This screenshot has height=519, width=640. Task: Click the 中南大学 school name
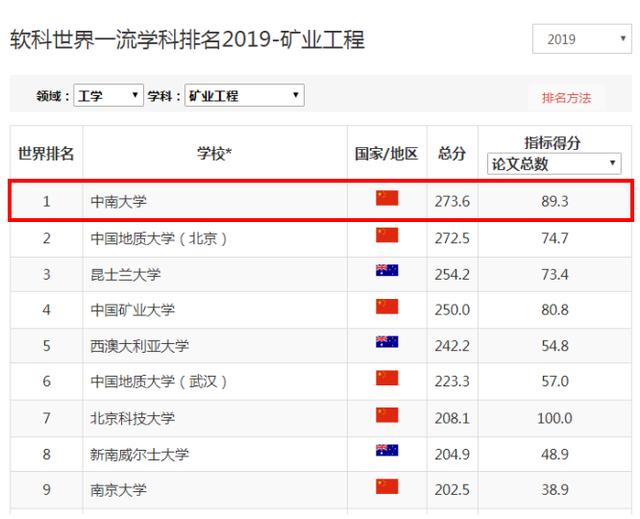click(118, 201)
